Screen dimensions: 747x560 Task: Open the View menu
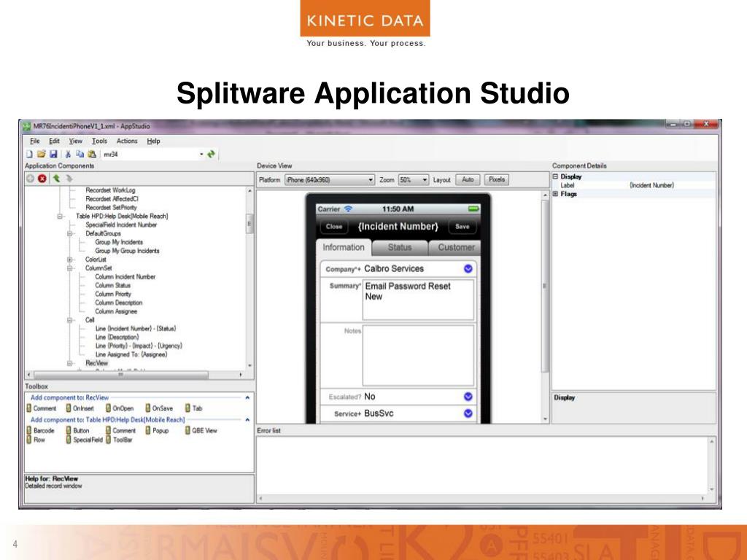75,141
